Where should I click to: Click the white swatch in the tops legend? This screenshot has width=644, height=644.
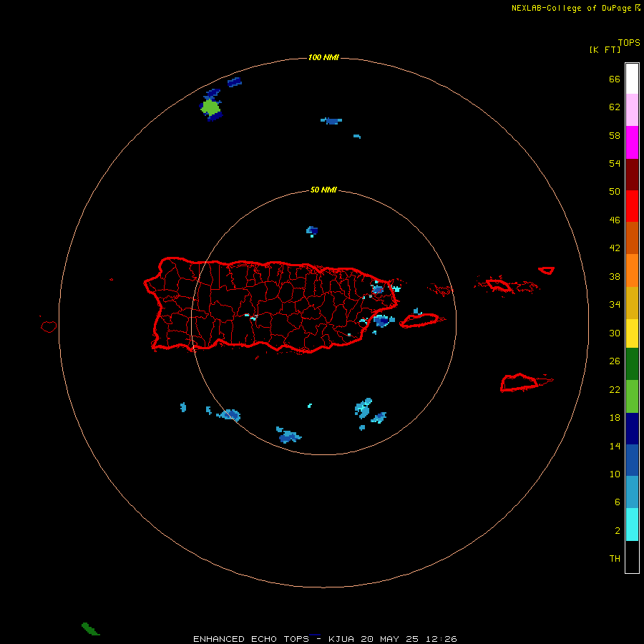pos(632,79)
